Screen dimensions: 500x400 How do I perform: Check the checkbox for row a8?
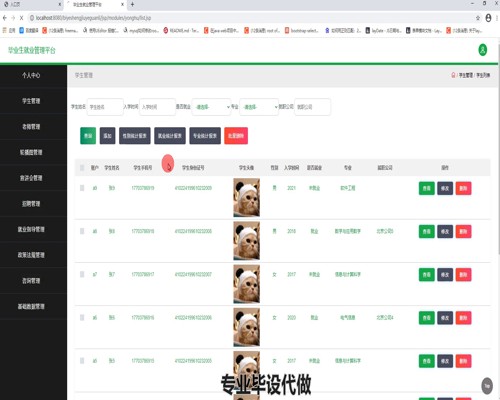[82, 231]
